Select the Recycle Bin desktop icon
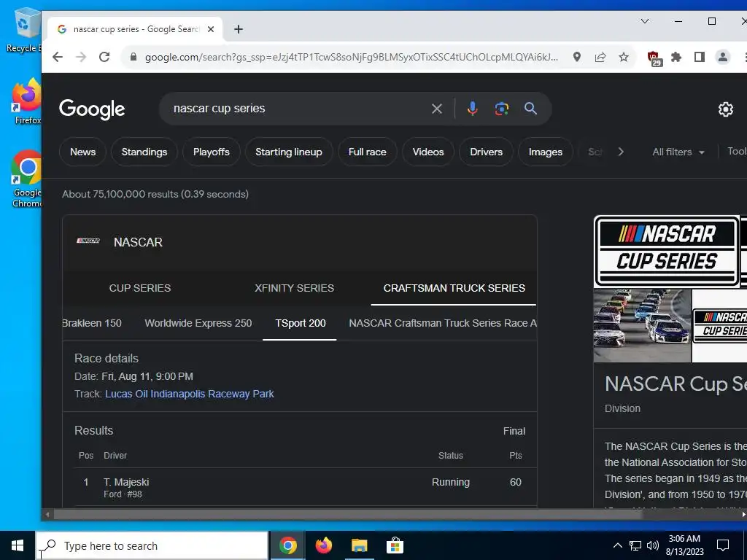Image resolution: width=747 pixels, height=560 pixels. [24, 31]
